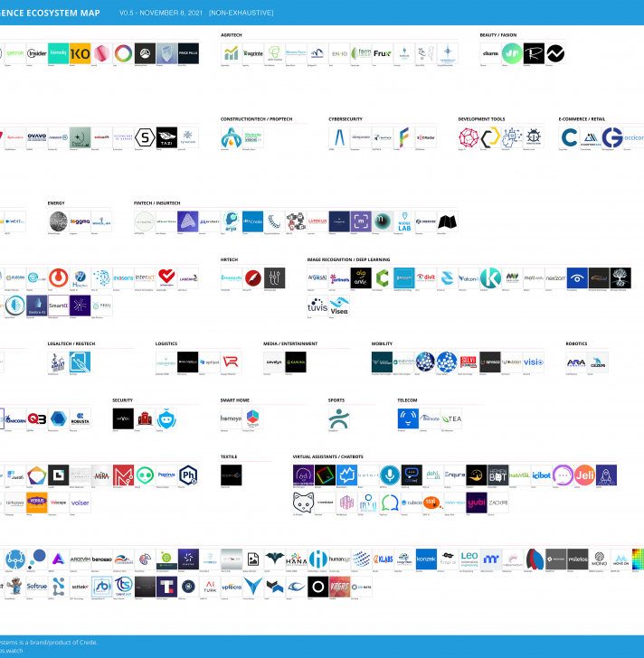Click the homeye smart home logo

click(x=232, y=418)
